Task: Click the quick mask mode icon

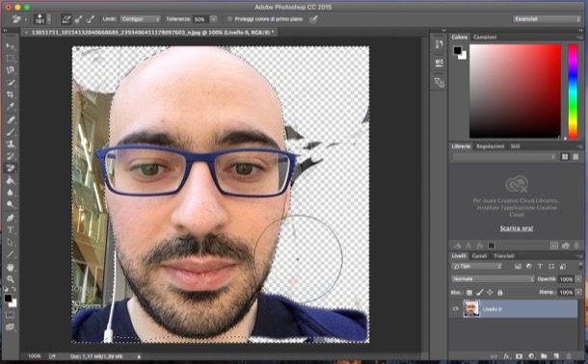Action: click(x=11, y=315)
